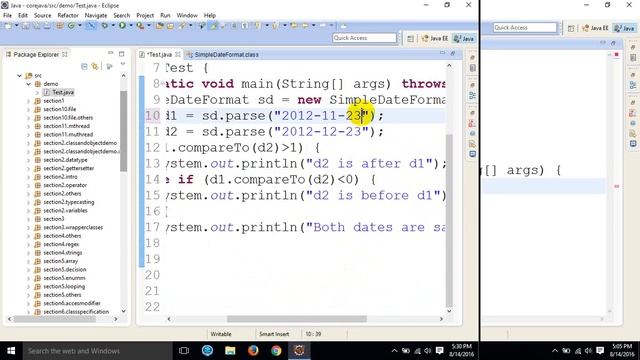Click the Debug bug icon in toolbar
Image resolution: width=640 pixels, height=360 pixels.
[105, 25]
